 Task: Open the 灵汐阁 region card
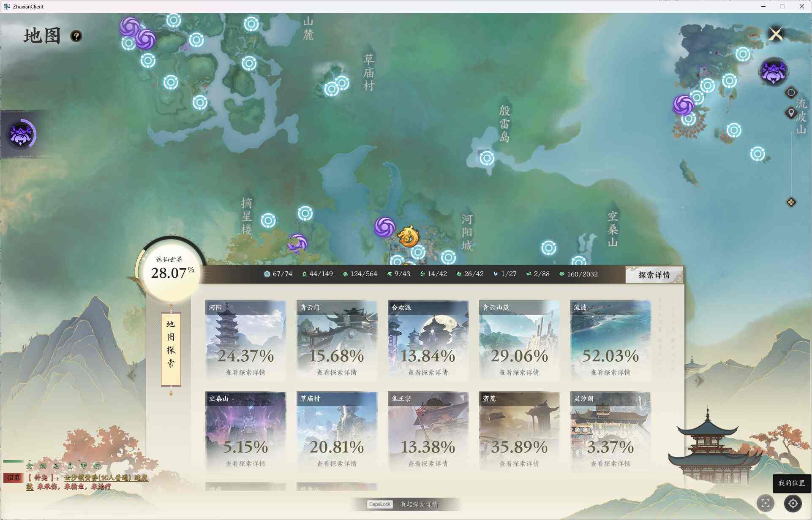[x=610, y=431]
